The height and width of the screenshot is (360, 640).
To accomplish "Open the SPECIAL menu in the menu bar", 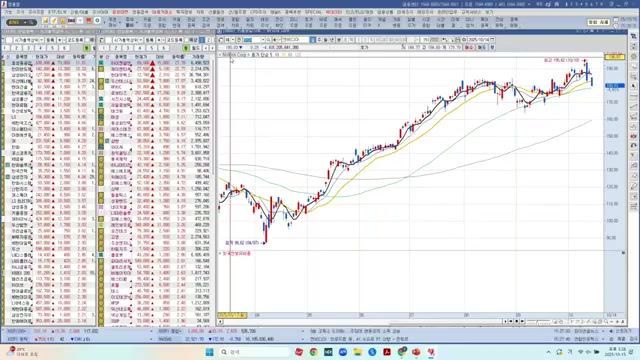I will pos(313,12).
